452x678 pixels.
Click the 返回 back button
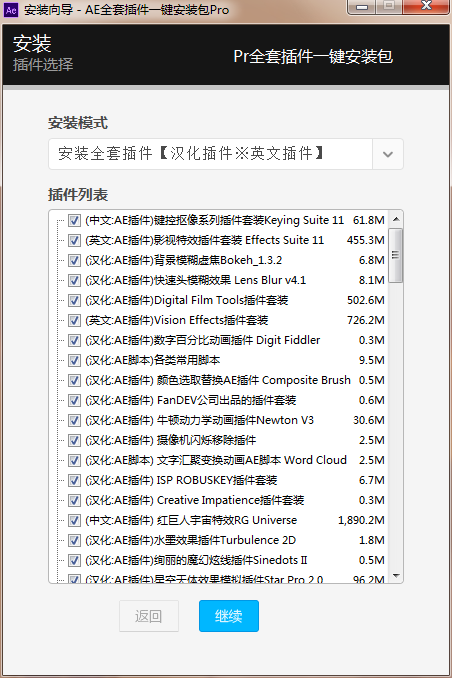point(149,616)
